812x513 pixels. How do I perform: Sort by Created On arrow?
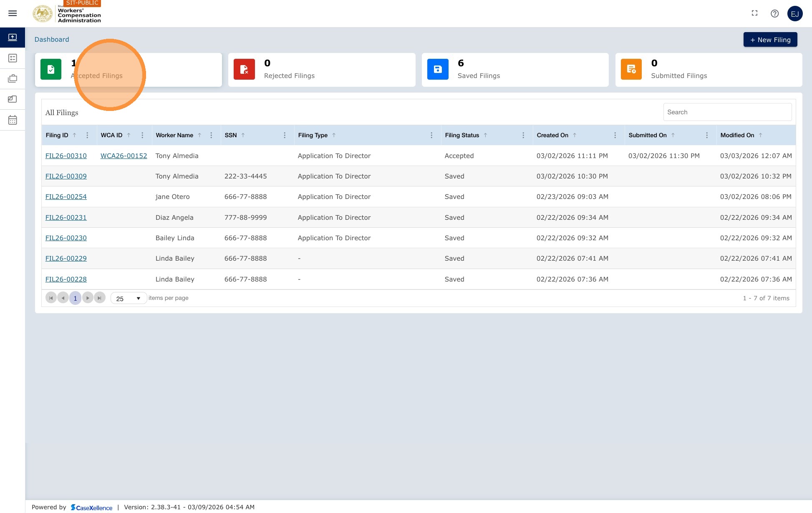click(x=575, y=135)
